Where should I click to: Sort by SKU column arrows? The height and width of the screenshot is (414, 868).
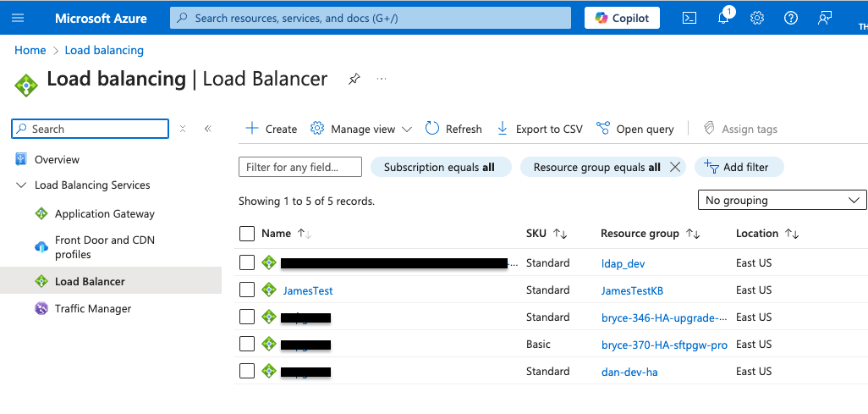560,234
